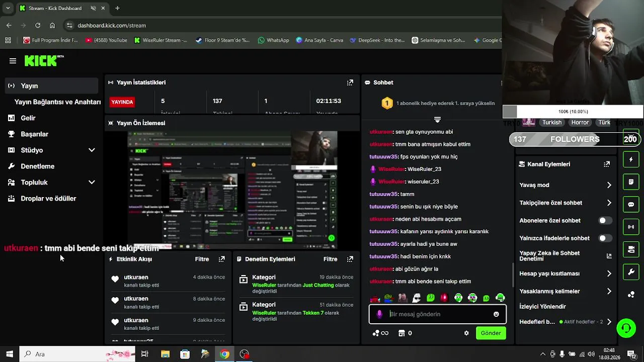Viewport: 644px width, 362px height.
Task: Expand the Stüdyo sidebar section
Action: (x=92, y=150)
